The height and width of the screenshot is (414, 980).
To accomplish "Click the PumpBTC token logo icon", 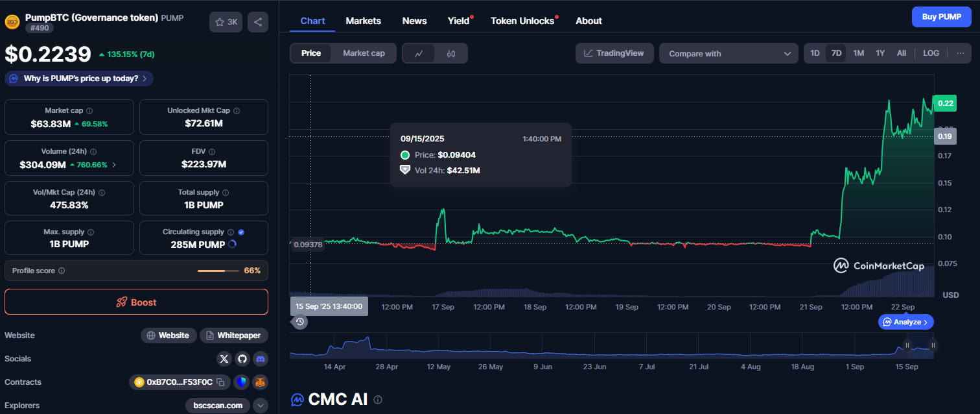I will (12, 22).
